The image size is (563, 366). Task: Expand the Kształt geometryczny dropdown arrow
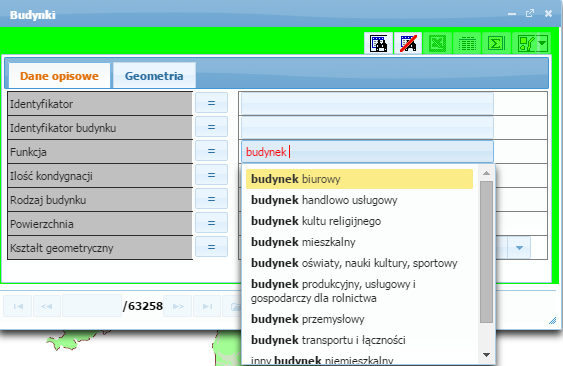tap(519, 247)
